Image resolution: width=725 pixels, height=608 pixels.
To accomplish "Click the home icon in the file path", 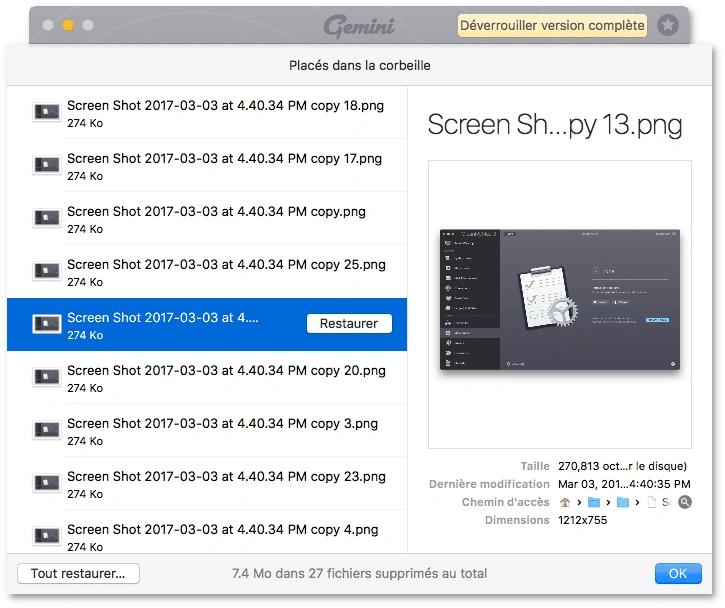I will [x=565, y=502].
